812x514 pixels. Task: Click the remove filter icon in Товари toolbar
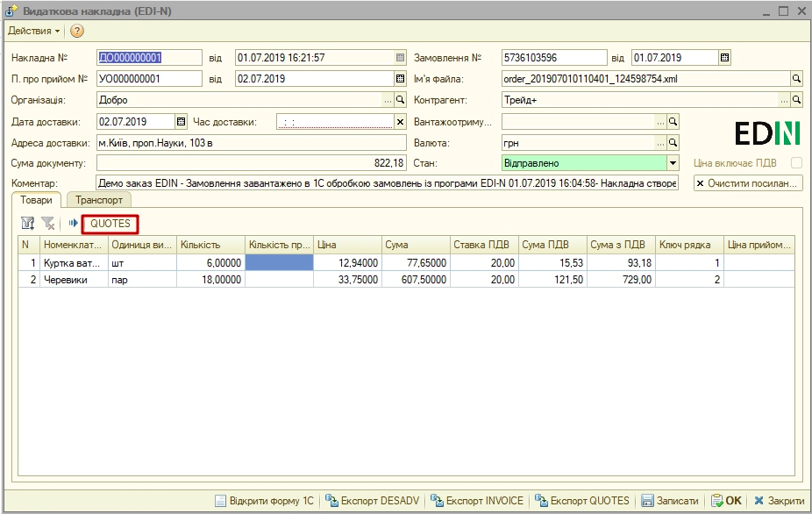pyautogui.click(x=48, y=224)
